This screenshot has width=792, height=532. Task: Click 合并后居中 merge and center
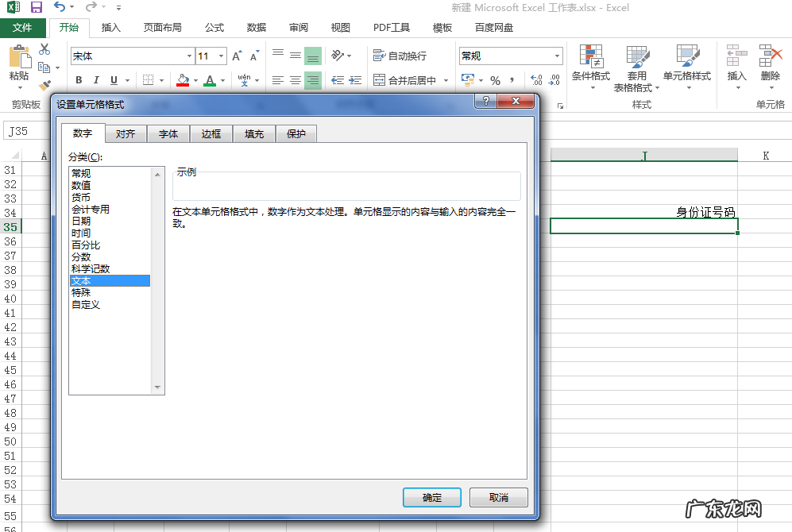(x=404, y=79)
